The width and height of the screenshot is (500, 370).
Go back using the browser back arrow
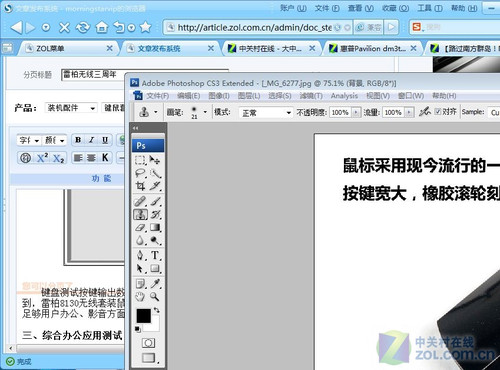pos(16,27)
